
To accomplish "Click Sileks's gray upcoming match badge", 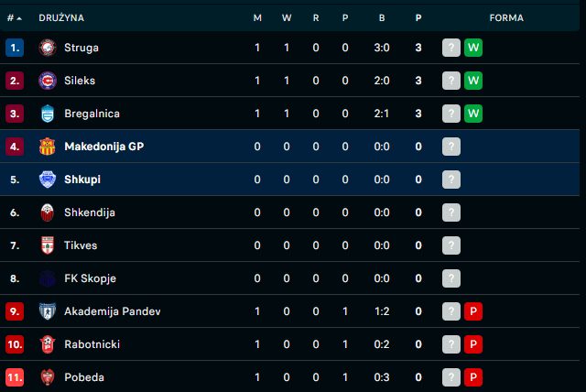I will tap(451, 81).
